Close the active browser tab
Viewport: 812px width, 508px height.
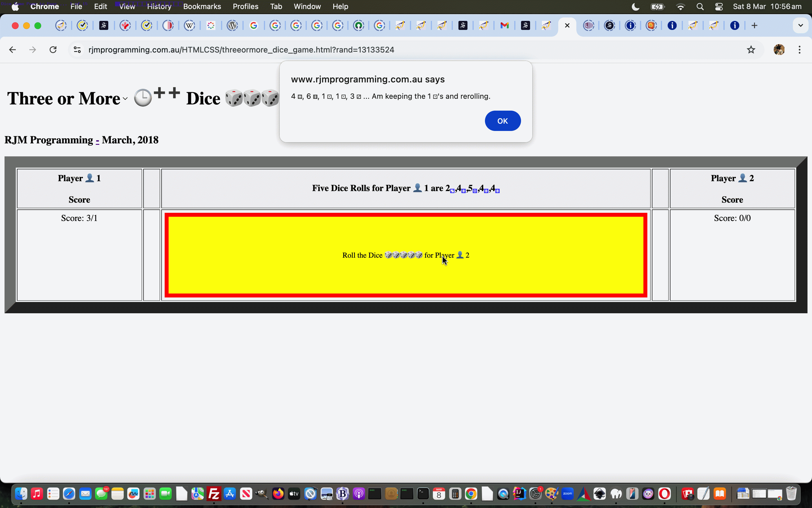[567, 25]
